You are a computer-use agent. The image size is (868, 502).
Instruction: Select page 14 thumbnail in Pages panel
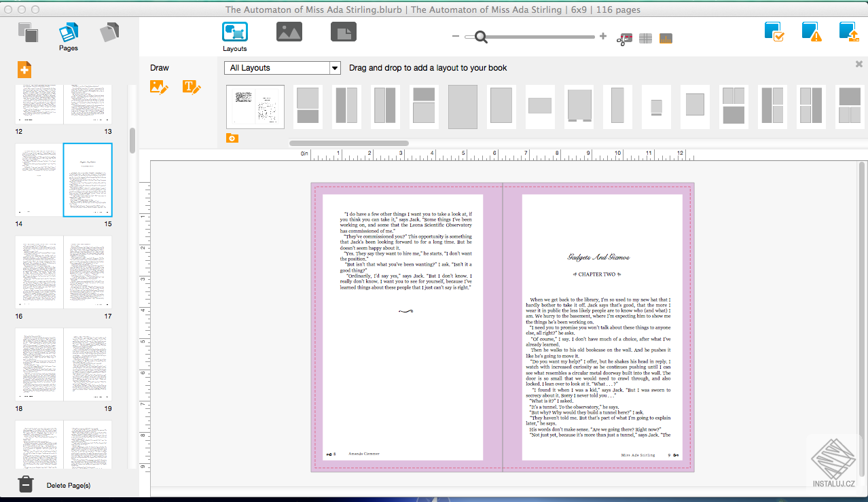pyautogui.click(x=39, y=180)
